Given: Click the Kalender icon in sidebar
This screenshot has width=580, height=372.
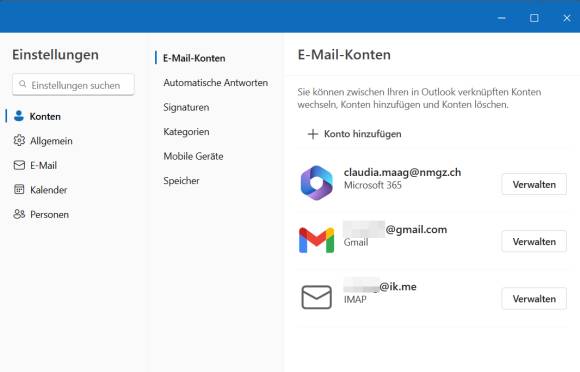Looking at the screenshot, I should (x=19, y=189).
